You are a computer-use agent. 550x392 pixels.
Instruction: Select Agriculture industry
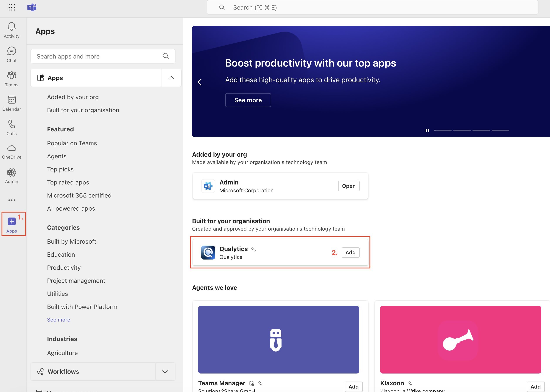click(x=62, y=353)
